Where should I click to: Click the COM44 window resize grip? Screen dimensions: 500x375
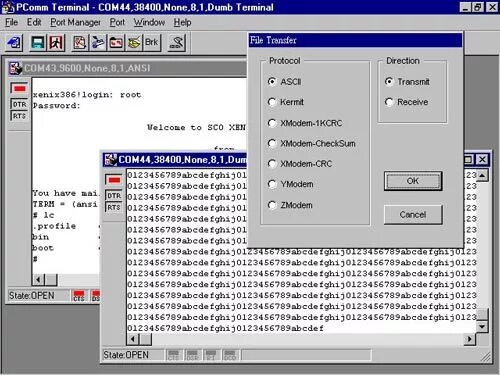[x=485, y=357]
